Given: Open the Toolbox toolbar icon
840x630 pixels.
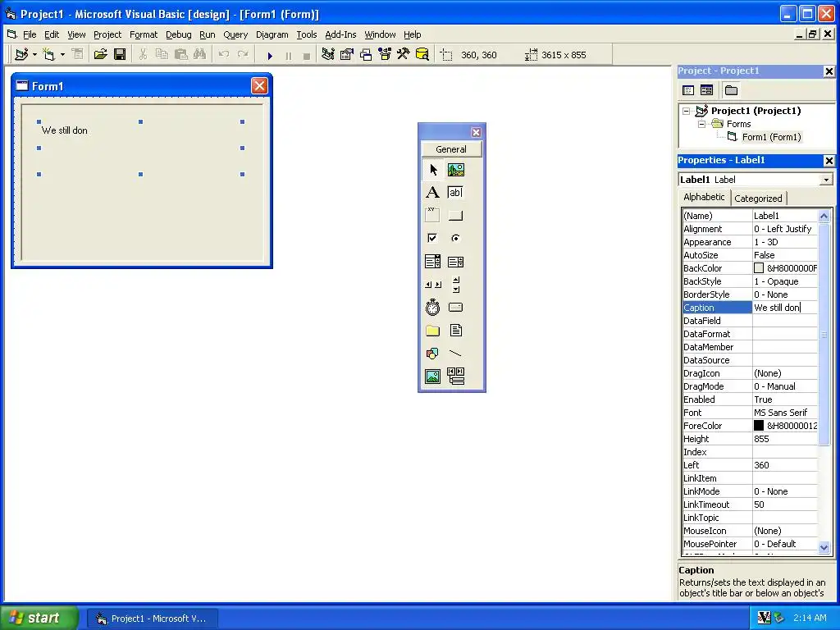Looking at the screenshot, I should coord(403,55).
